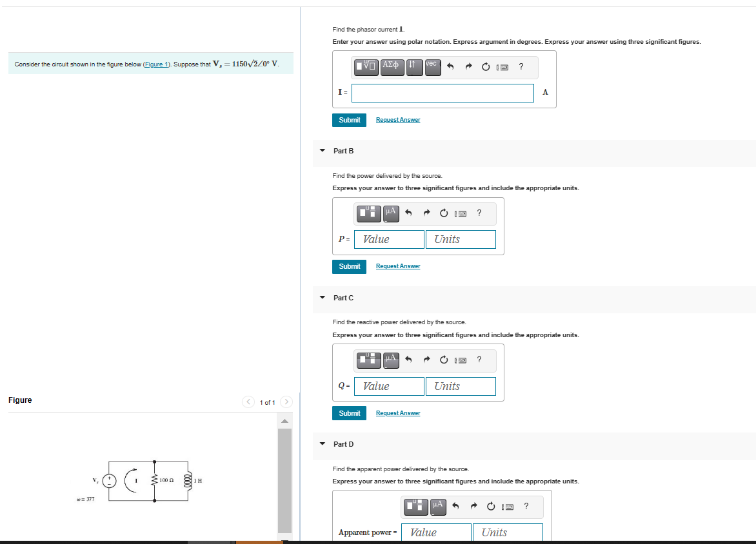Open the math templates palette in Part A toolbar
Screen dimensions: 756x544
[366, 67]
